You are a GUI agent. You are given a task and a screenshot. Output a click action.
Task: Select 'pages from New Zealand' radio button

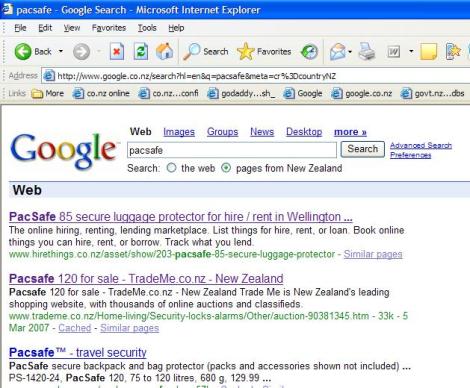(x=226, y=168)
